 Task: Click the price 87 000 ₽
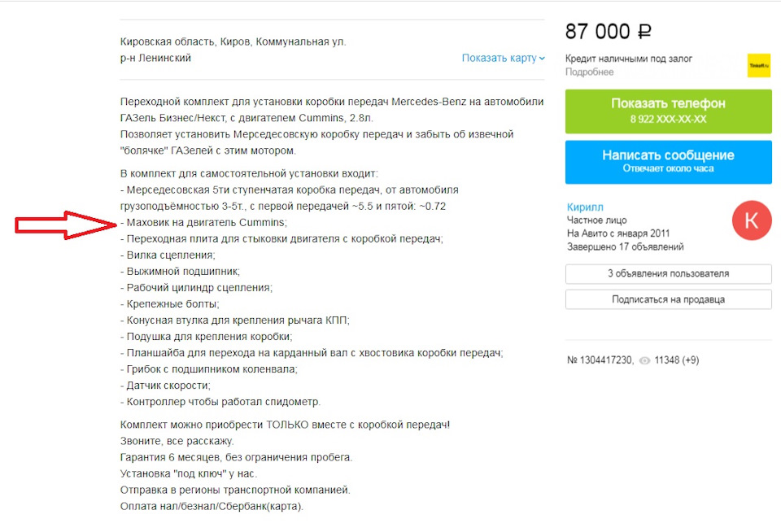[x=608, y=31]
